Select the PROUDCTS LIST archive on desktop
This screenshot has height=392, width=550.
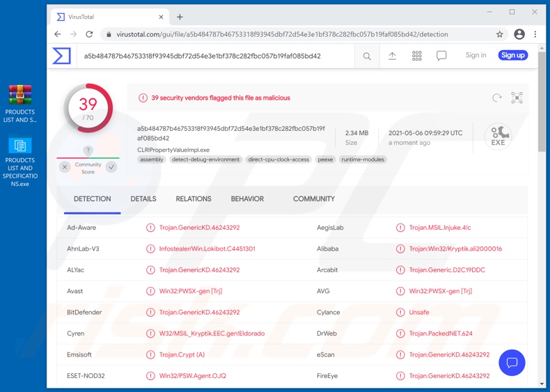coord(20,104)
